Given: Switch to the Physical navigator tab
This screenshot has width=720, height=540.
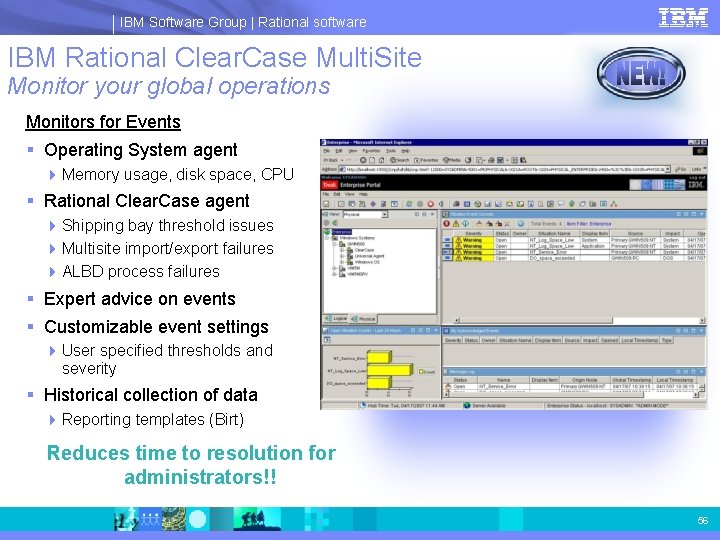Looking at the screenshot, I should [364, 318].
